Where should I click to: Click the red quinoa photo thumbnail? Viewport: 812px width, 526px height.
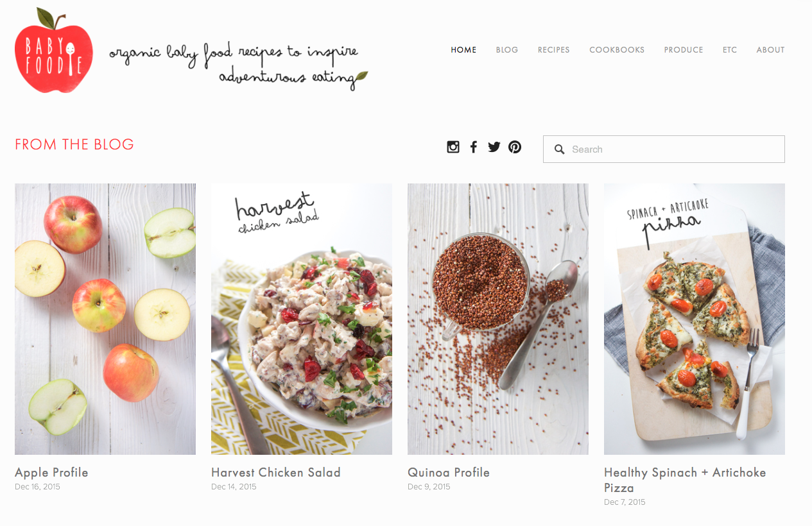498,319
